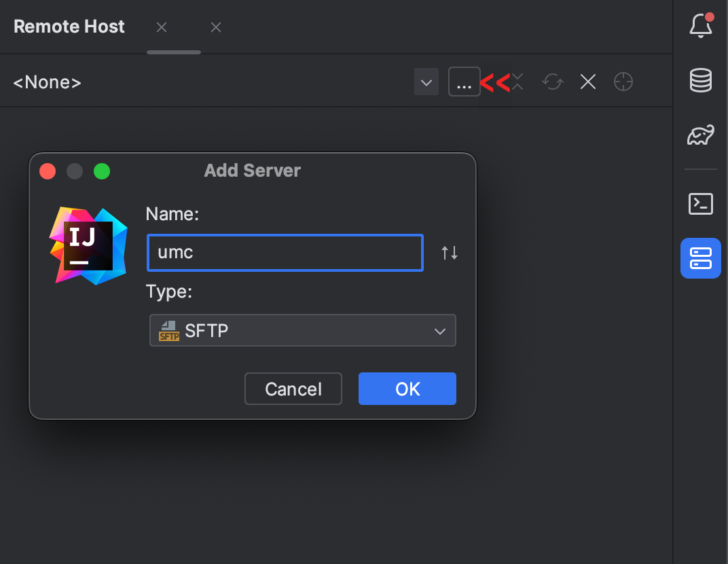Expand the <None> server dropdown arrow

tap(426, 82)
